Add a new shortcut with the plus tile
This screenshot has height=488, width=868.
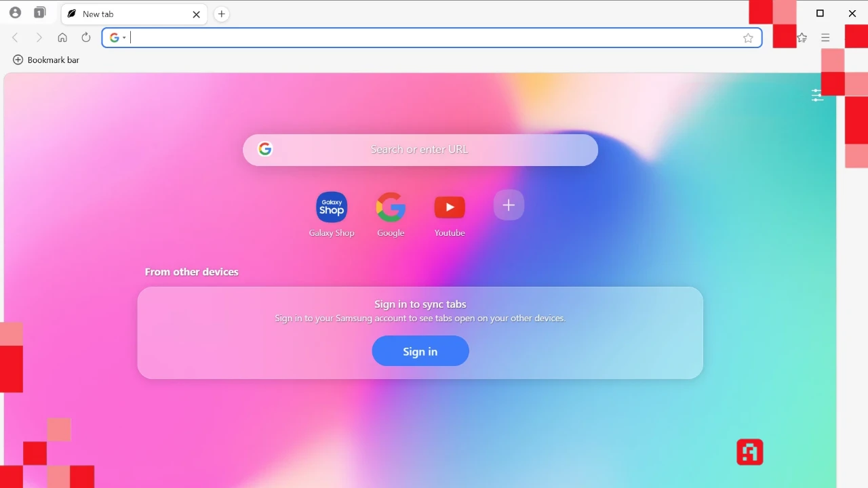509,205
